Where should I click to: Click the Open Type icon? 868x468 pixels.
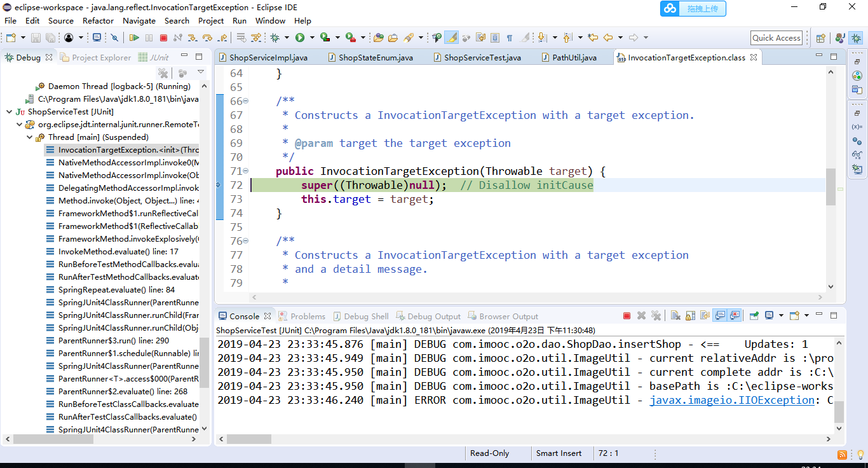click(379, 38)
